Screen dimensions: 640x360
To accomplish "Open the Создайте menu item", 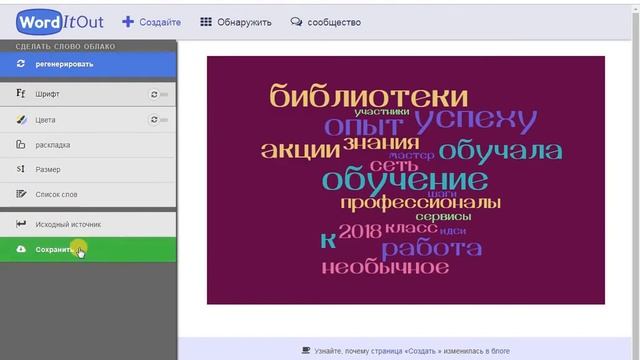I will tap(151, 22).
